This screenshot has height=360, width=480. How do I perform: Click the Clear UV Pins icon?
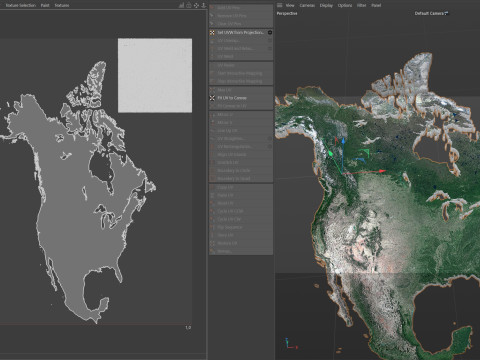pos(212,24)
